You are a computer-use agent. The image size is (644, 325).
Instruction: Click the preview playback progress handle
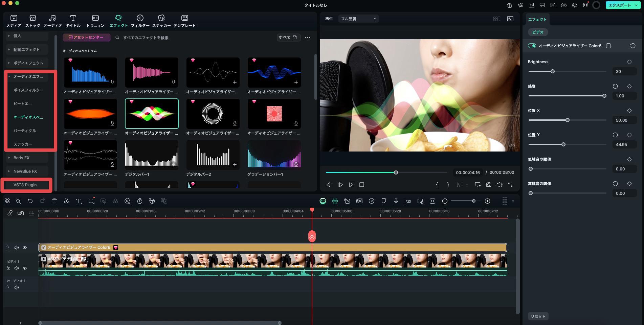click(x=396, y=172)
